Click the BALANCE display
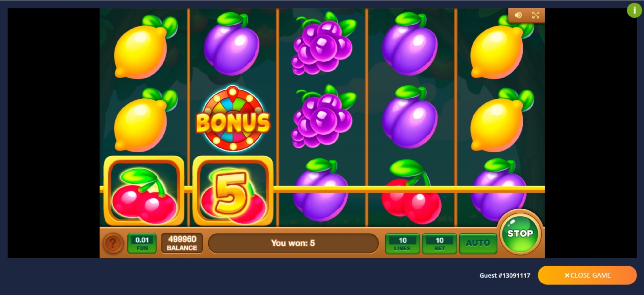Image resolution: width=644 pixels, height=295 pixels. tap(182, 243)
